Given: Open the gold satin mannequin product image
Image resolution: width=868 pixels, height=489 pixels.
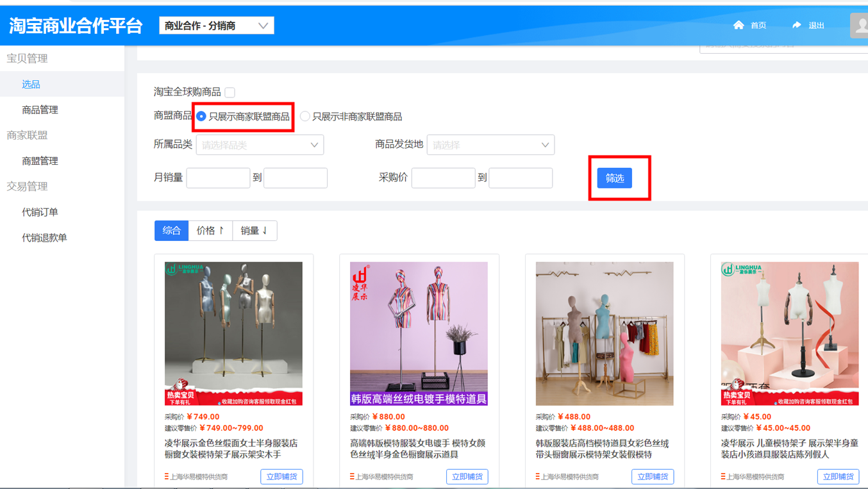Looking at the screenshot, I should (233, 333).
